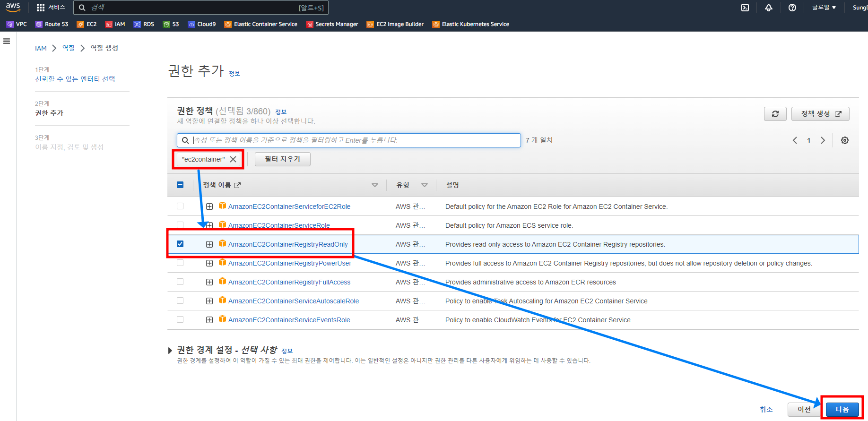Open the S3 shortcut

pyautogui.click(x=171, y=24)
